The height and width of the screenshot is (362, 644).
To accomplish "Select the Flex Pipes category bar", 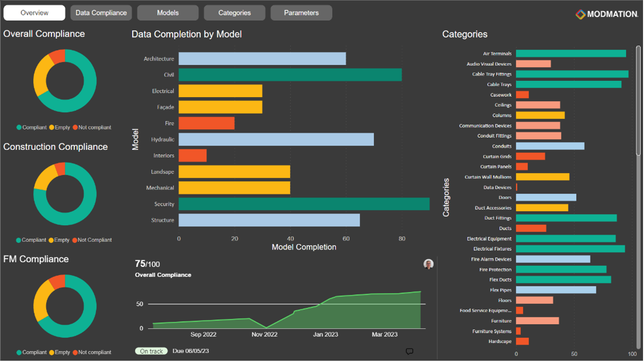I will click(556, 290).
